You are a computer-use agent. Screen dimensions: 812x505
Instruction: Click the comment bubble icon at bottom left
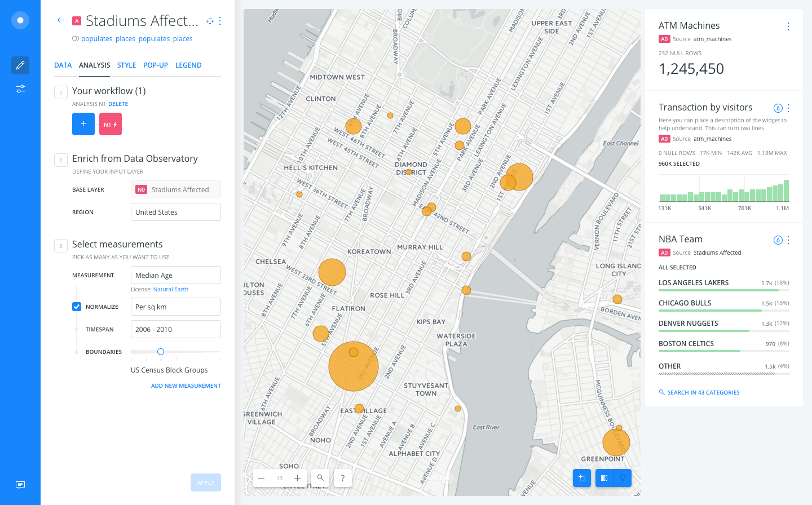(20, 485)
